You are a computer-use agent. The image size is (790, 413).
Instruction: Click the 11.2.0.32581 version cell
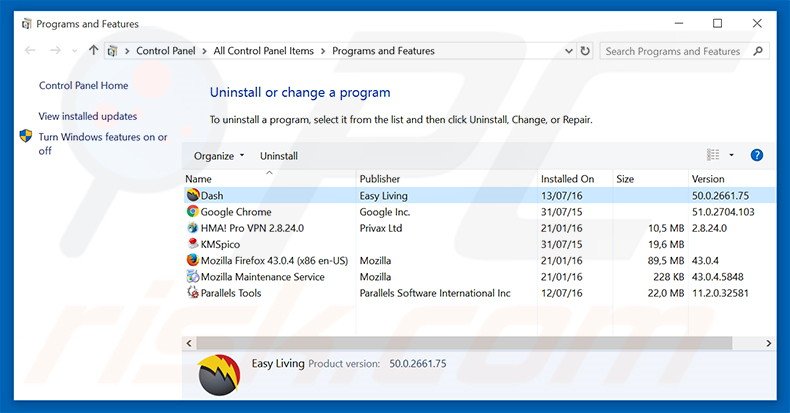(720, 293)
